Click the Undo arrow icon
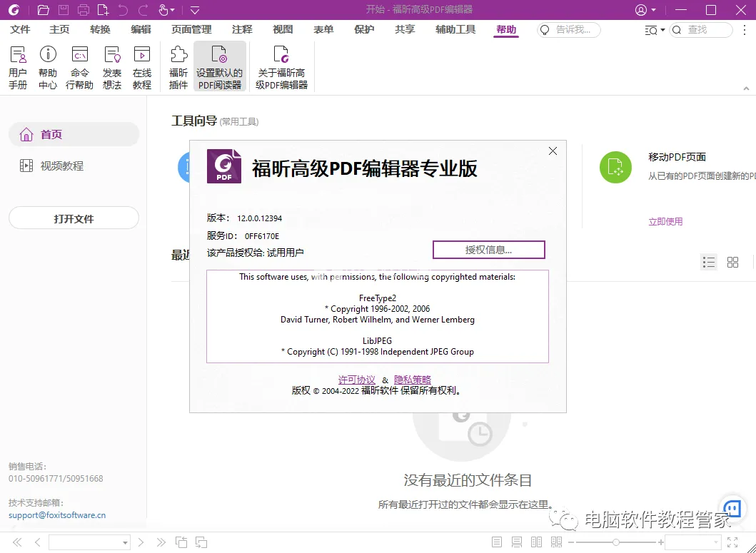This screenshot has width=756, height=553. point(123,10)
